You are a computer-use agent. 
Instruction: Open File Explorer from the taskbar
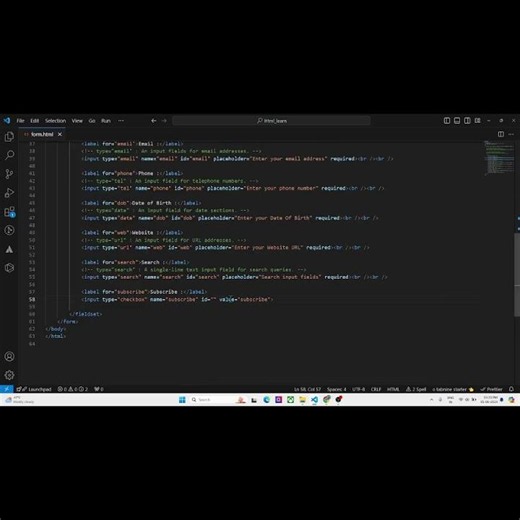[303, 400]
